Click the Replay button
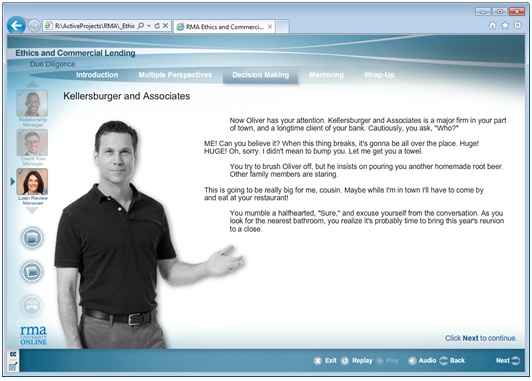Screen dimensions: 532x381 tap(357, 361)
